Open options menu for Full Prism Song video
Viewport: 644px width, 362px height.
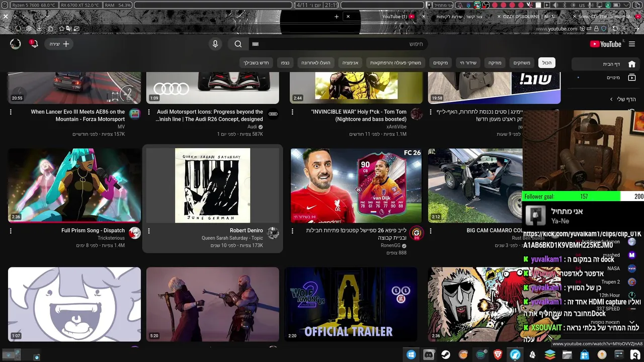coord(11,231)
